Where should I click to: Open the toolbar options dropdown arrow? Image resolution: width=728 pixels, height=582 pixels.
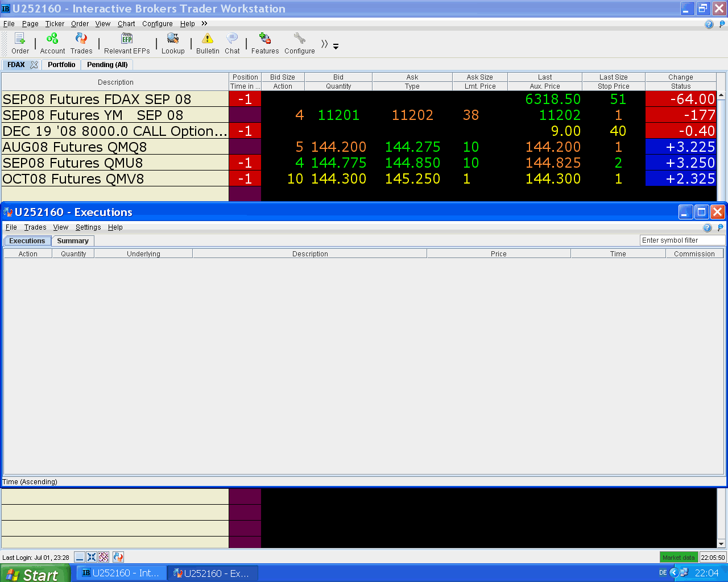click(x=336, y=47)
